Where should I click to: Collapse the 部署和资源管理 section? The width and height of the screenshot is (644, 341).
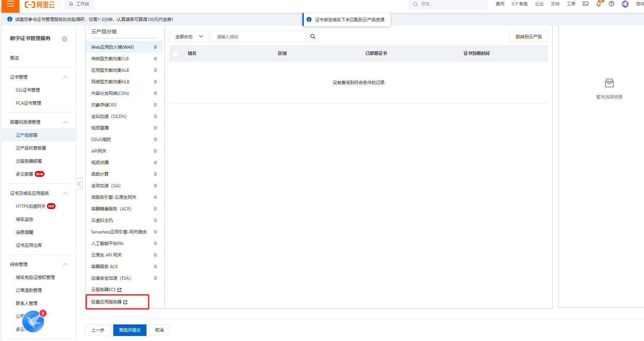click(x=65, y=122)
